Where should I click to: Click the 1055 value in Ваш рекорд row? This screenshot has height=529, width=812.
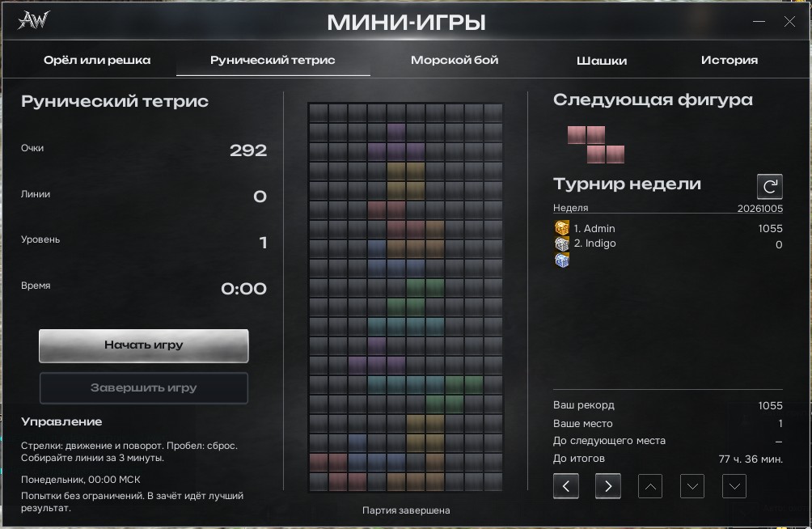(x=770, y=406)
